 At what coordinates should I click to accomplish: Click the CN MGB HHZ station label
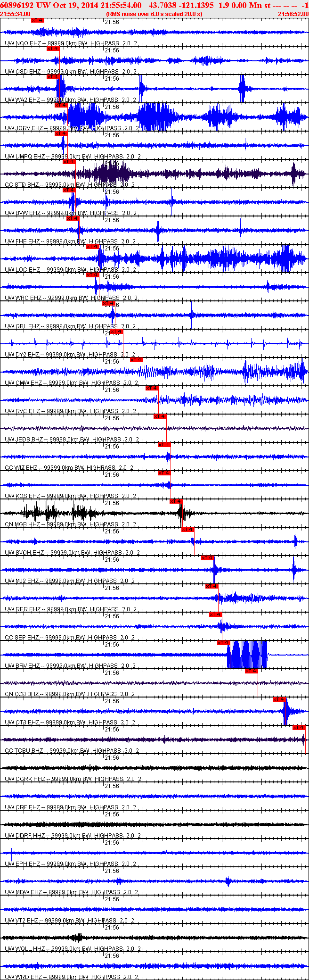(x=23, y=524)
